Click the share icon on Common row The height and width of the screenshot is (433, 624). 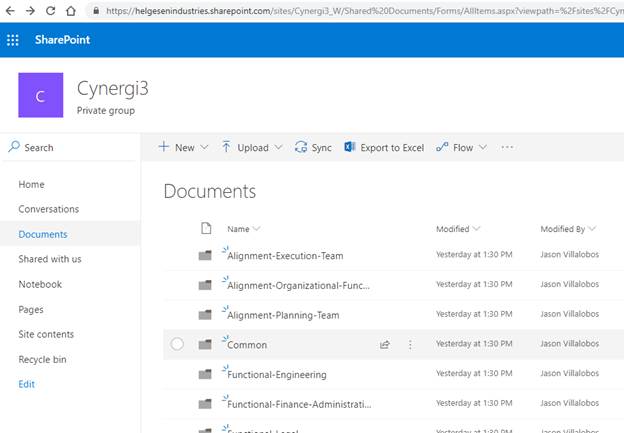(x=384, y=345)
